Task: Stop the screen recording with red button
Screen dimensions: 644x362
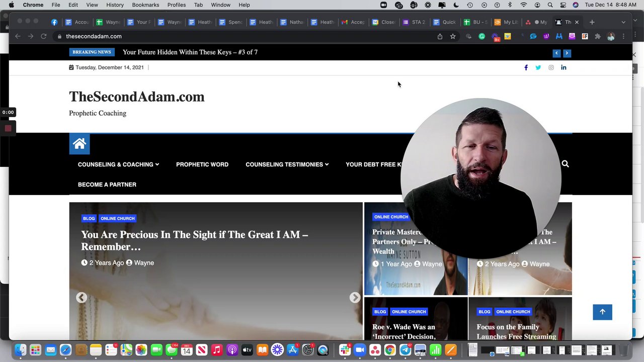Action: (x=8, y=128)
